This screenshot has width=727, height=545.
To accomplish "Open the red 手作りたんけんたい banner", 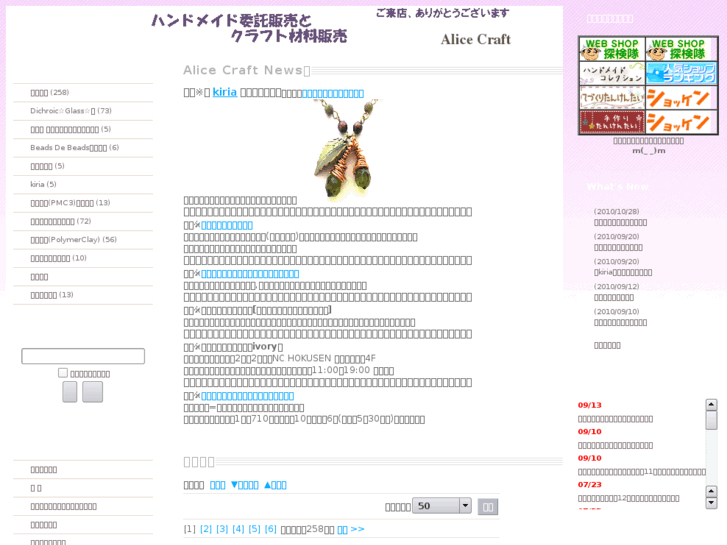I will (612, 122).
